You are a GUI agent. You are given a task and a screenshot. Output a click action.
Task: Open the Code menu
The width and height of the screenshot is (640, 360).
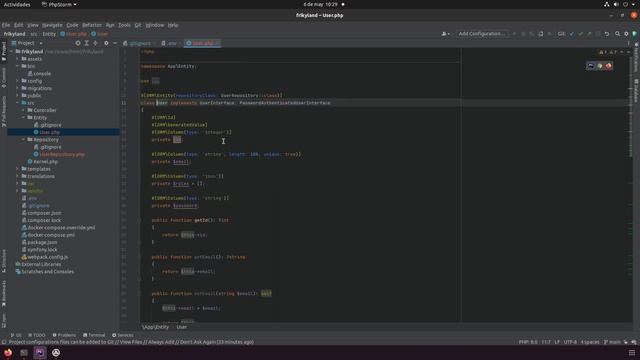coord(72,25)
